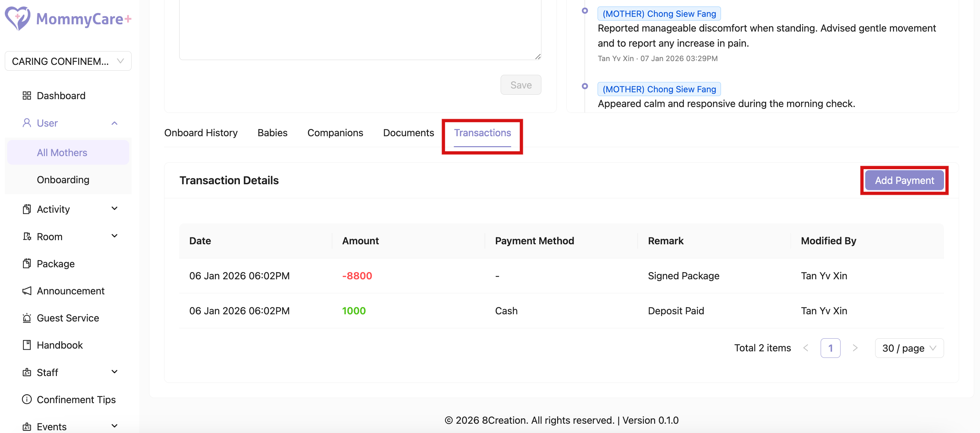
Task: Open the Onboarding menu item
Action: 63,180
